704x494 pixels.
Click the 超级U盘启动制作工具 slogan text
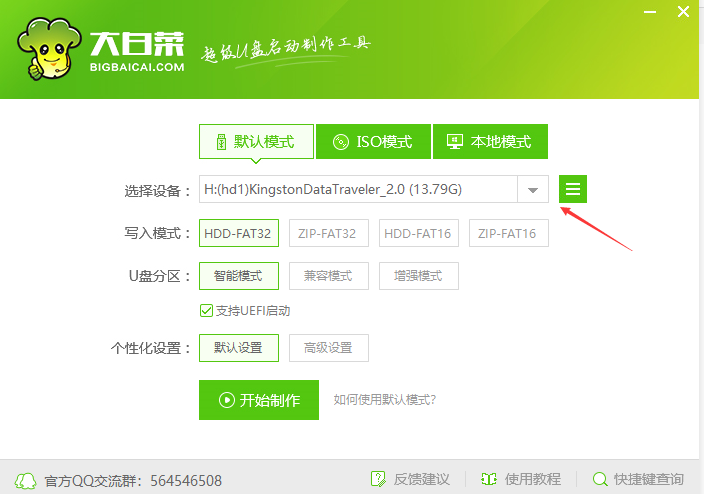[x=286, y=51]
